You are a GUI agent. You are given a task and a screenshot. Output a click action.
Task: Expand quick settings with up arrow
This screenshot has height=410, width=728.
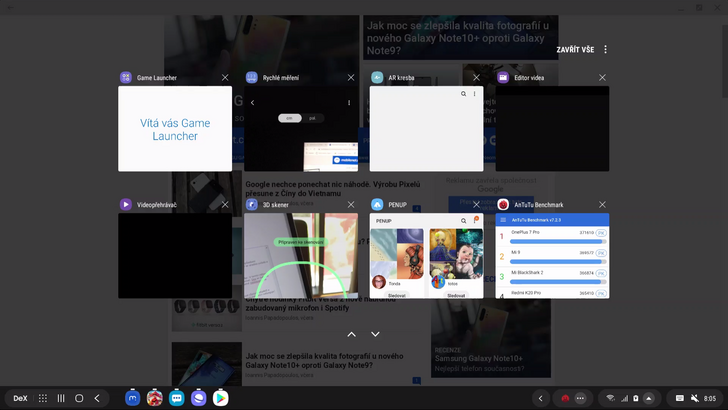pyautogui.click(x=649, y=398)
